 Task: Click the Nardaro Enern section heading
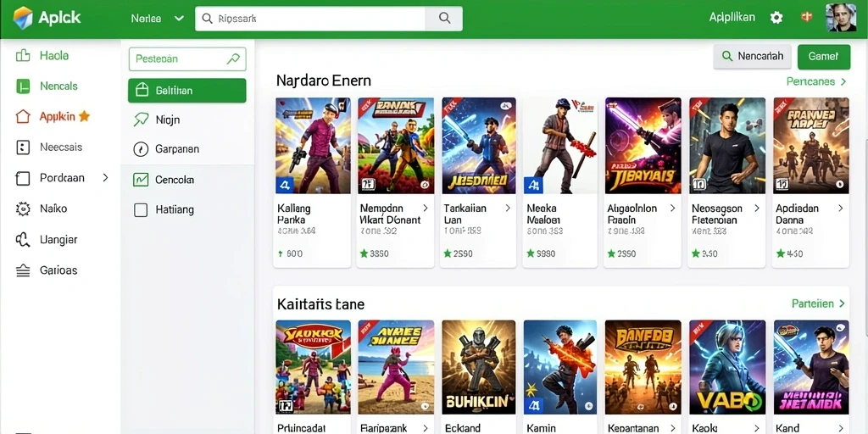[x=323, y=81]
